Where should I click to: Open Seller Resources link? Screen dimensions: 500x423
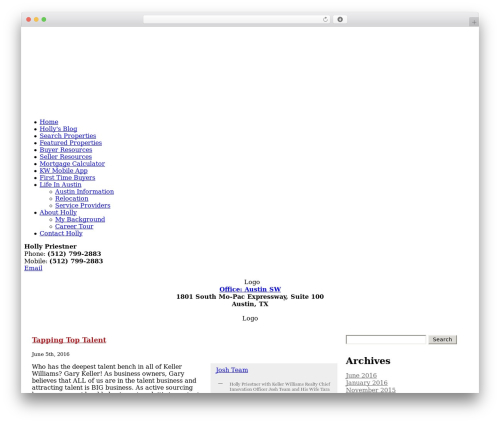(66, 157)
